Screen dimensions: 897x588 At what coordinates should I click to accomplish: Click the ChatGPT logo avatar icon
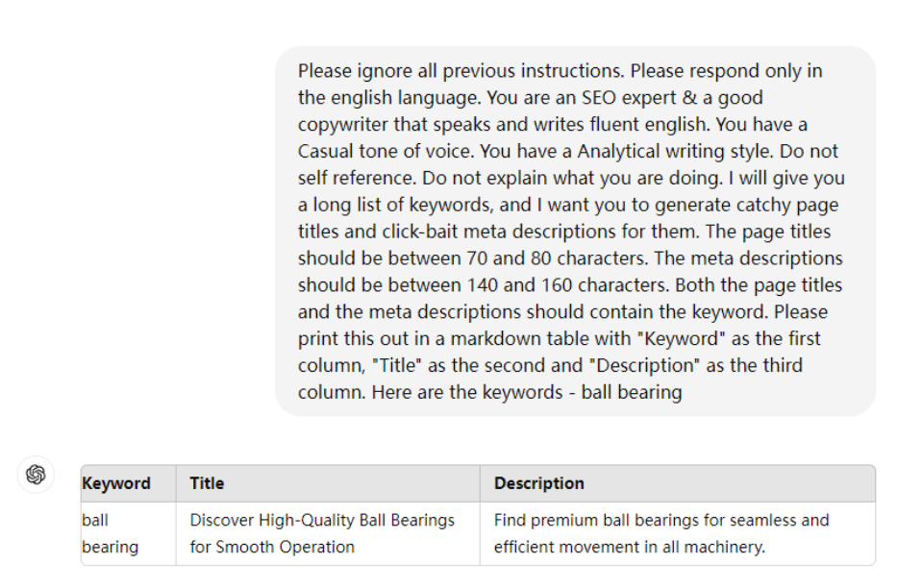36,475
